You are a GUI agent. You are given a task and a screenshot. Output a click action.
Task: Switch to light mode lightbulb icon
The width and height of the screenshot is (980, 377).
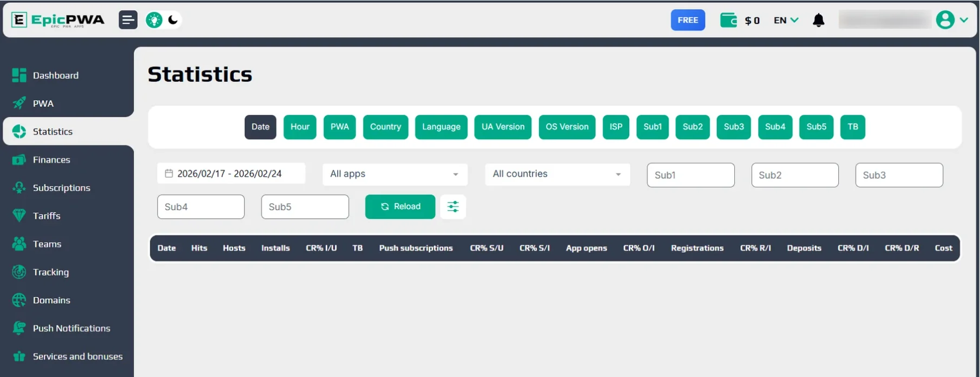pos(154,20)
